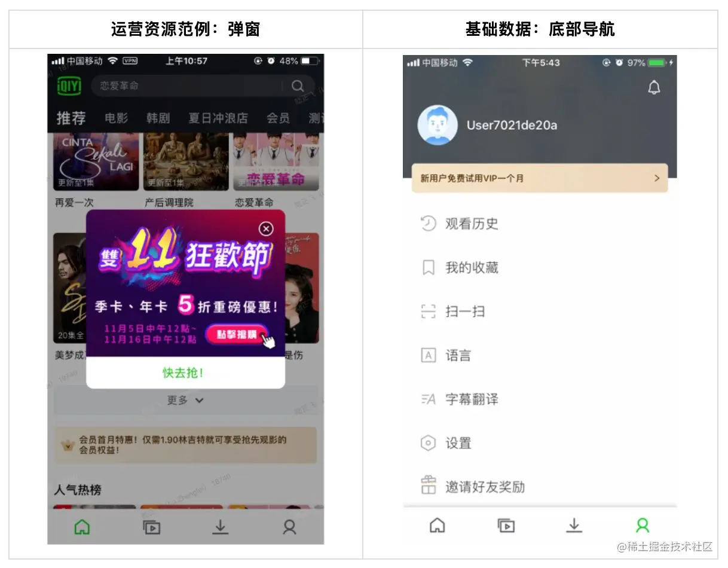Click the search field showing 恋爱革命
Image resolution: width=728 pixels, height=568 pixels.
coord(203,86)
